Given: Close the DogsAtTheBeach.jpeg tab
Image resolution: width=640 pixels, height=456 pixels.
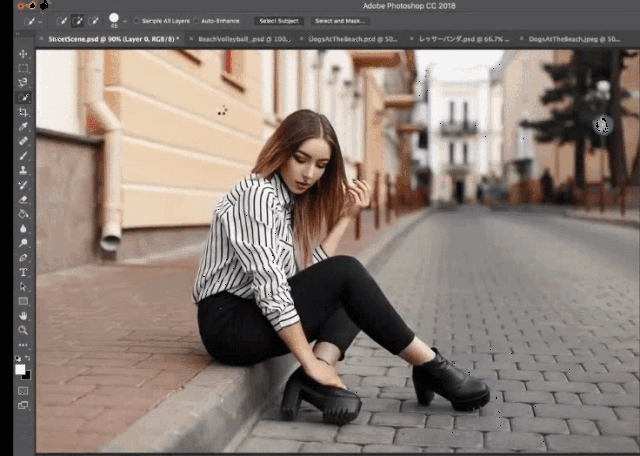Looking at the screenshot, I should [522, 39].
